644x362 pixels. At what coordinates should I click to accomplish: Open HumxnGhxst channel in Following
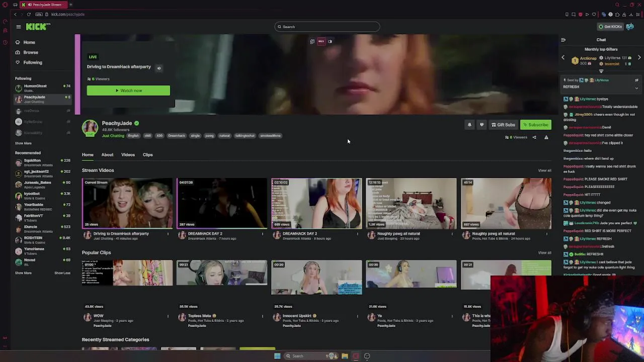43,88
